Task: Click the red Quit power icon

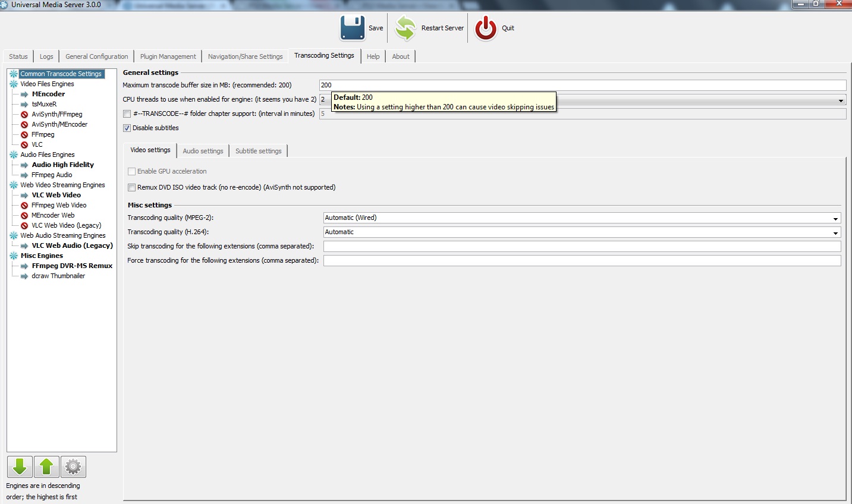Action: [x=486, y=28]
